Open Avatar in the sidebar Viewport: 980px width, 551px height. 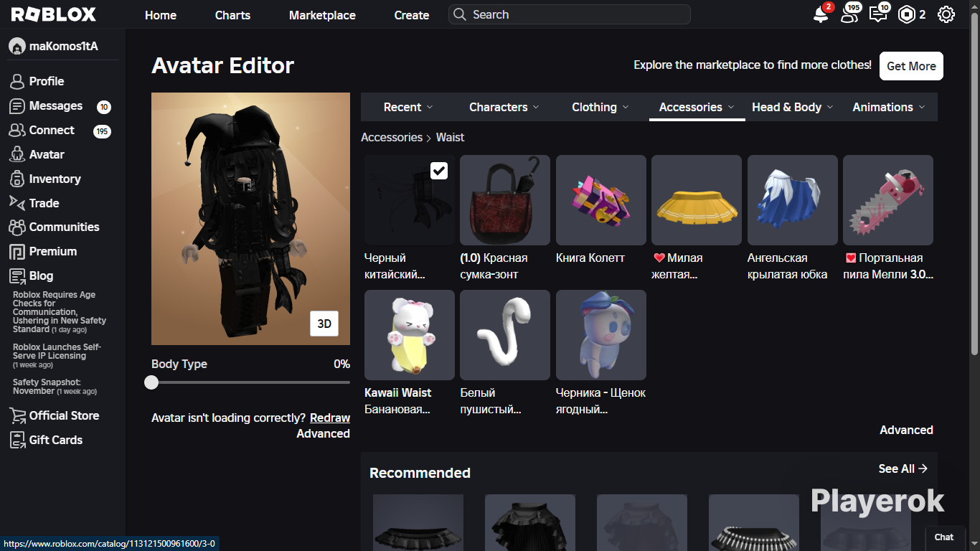(x=47, y=154)
